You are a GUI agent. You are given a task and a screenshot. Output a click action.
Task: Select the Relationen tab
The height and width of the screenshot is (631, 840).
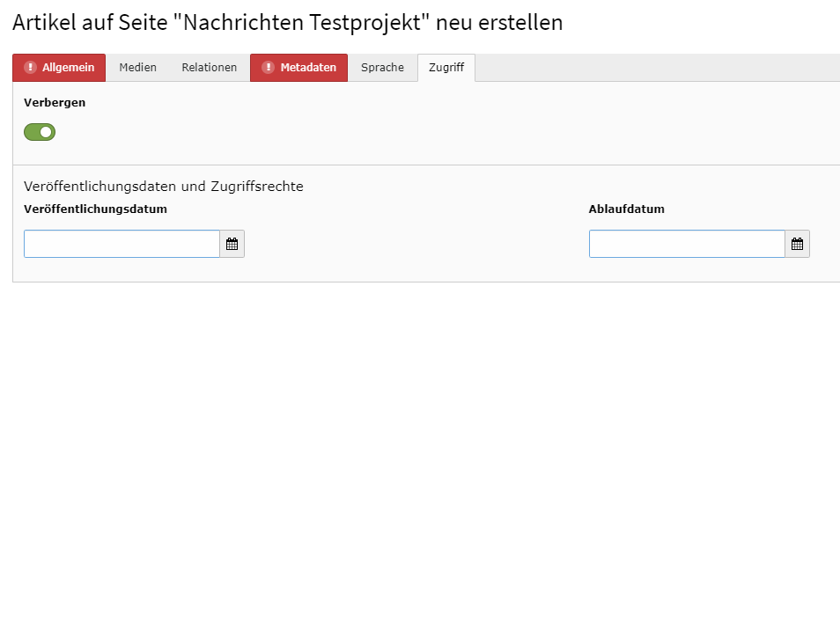coord(210,68)
